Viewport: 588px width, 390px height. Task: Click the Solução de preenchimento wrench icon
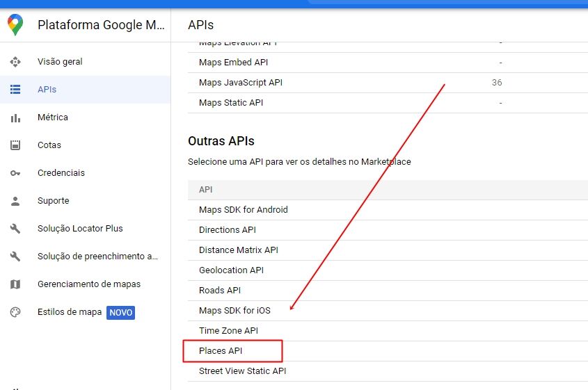[x=15, y=257]
